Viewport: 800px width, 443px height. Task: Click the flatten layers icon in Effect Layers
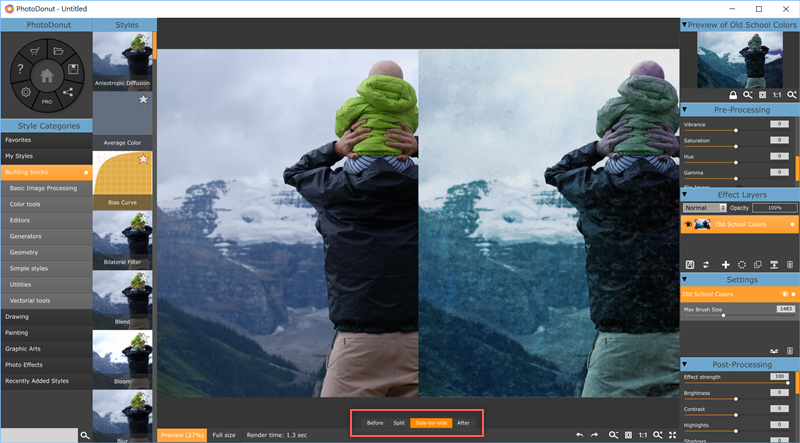(774, 264)
